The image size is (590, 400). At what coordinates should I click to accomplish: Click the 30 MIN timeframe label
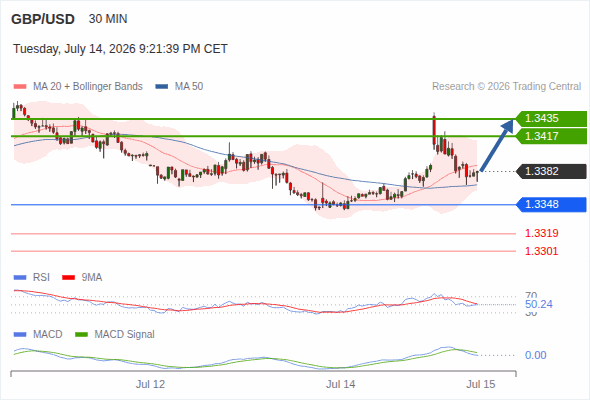pos(108,19)
